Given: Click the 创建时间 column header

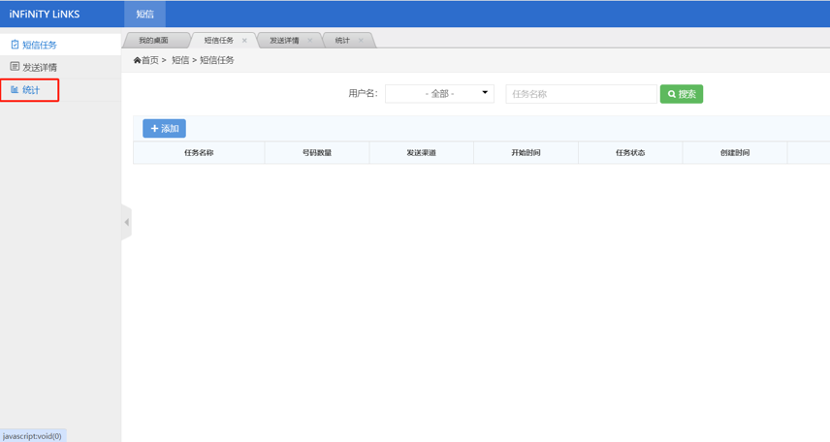Looking at the screenshot, I should 734,153.
